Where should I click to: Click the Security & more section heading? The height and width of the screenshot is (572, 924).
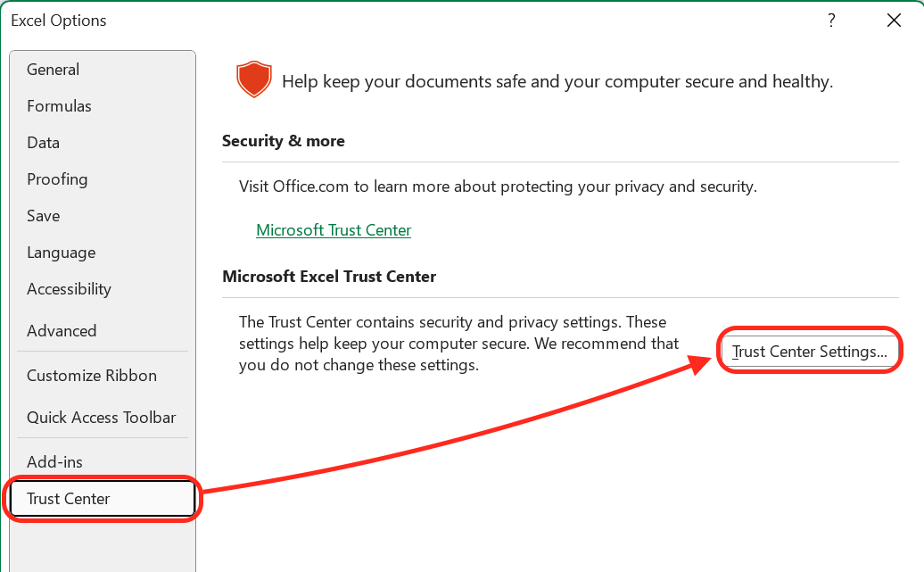click(x=283, y=141)
